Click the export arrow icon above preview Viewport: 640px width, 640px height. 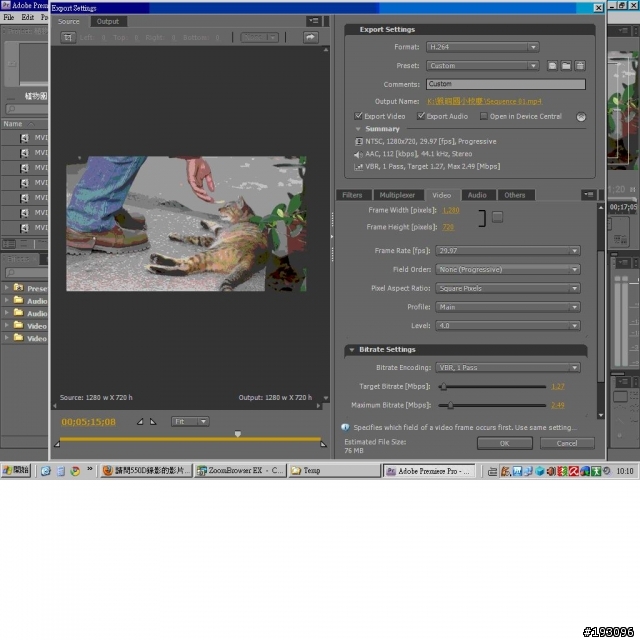pos(310,37)
